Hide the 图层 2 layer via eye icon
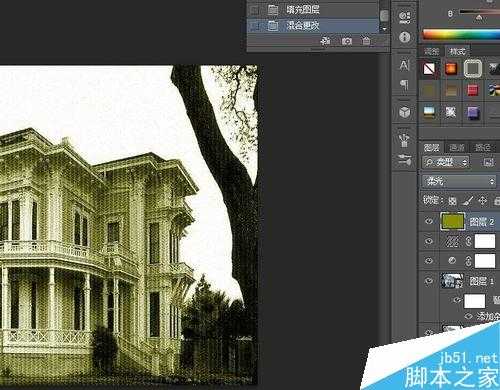The width and height of the screenshot is (500, 390). click(429, 221)
